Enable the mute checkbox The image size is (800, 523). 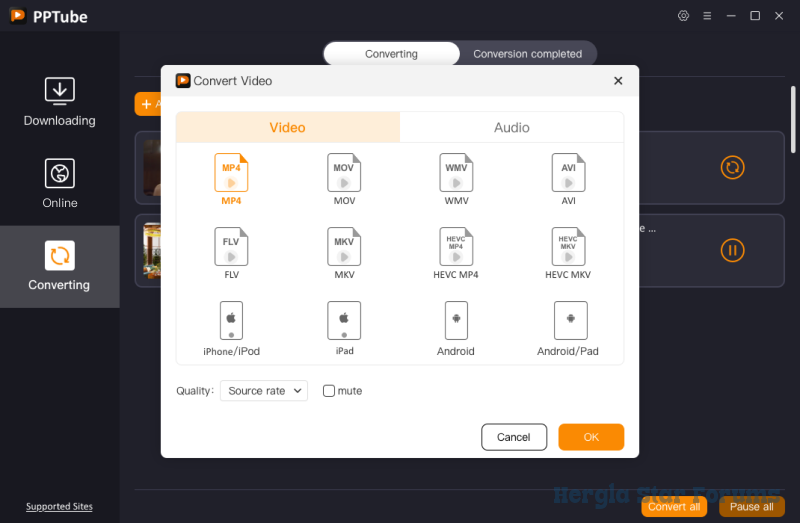click(x=329, y=391)
